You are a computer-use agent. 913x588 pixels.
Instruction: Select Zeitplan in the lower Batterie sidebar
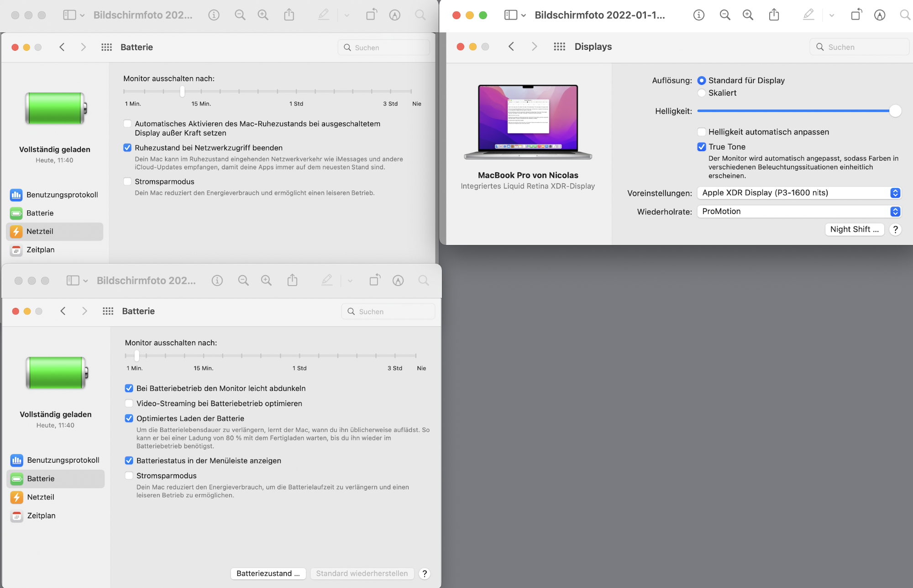(x=41, y=515)
